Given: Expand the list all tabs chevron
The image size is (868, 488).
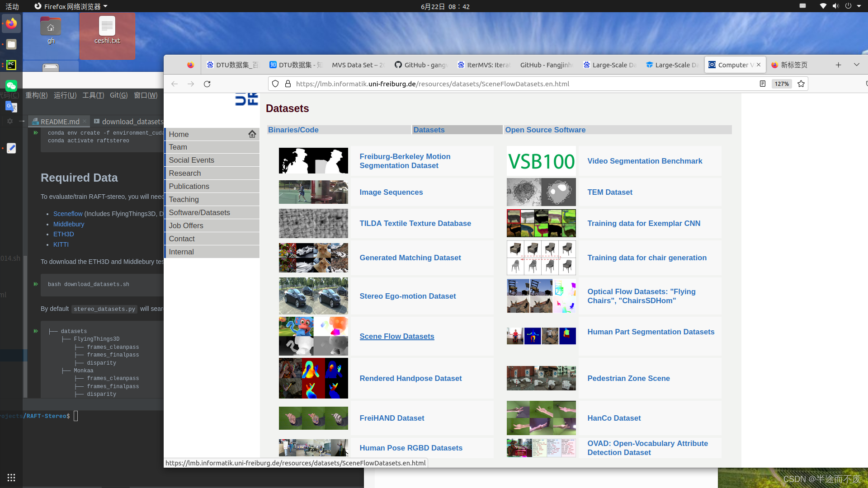Looking at the screenshot, I should point(856,65).
